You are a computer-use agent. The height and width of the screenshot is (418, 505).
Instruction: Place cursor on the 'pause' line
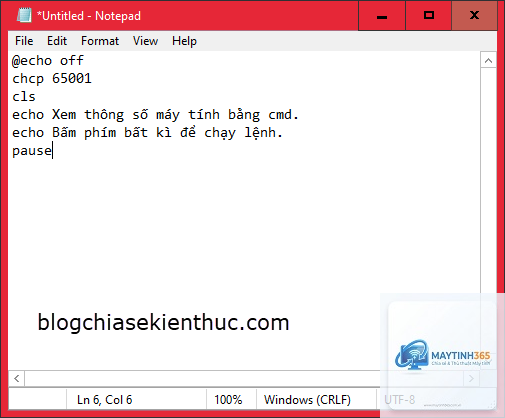click(x=32, y=151)
